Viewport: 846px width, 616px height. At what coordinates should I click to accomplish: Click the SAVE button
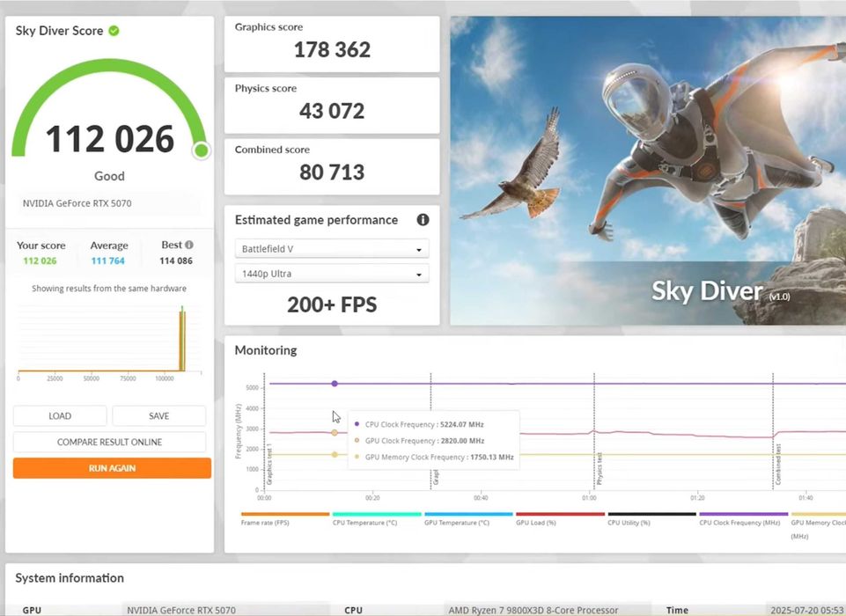point(158,416)
